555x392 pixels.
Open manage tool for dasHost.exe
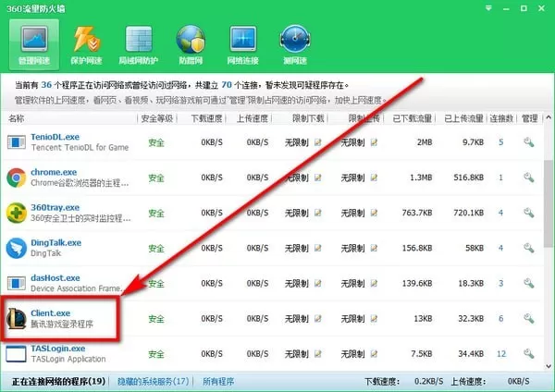(529, 284)
